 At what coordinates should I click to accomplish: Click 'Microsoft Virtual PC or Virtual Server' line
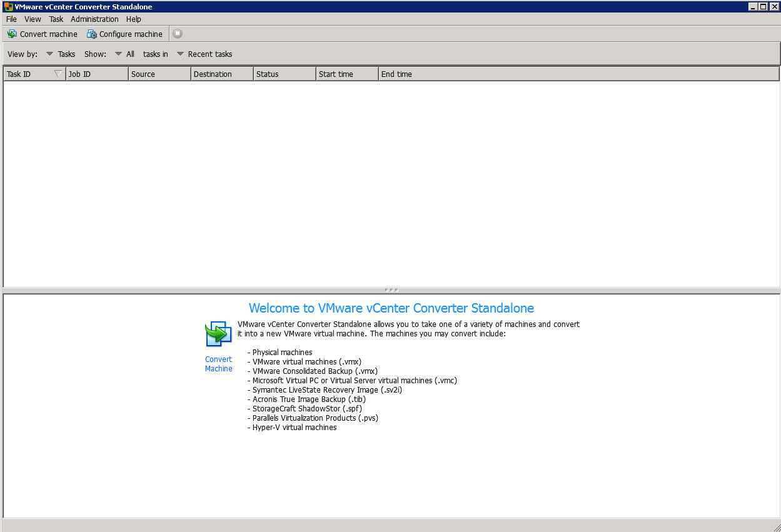point(355,380)
